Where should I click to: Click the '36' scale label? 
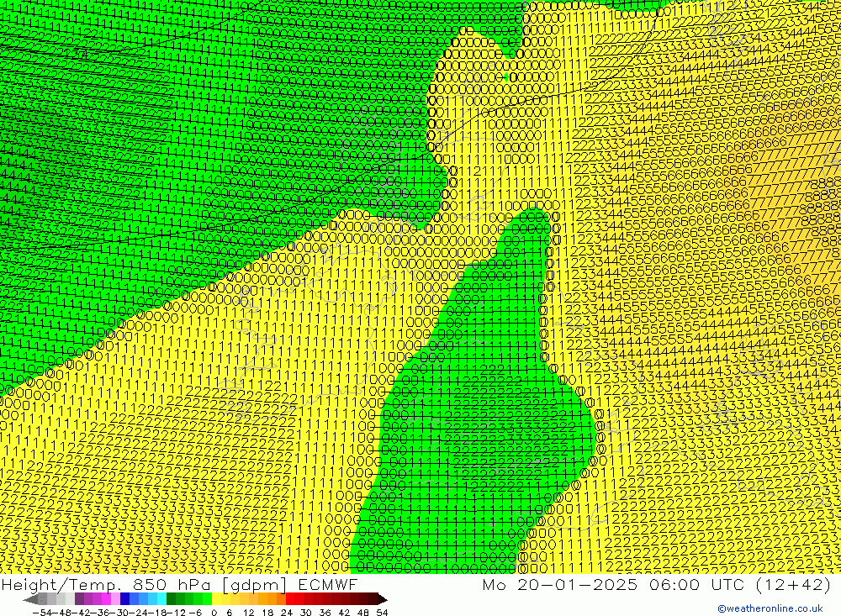(x=325, y=613)
